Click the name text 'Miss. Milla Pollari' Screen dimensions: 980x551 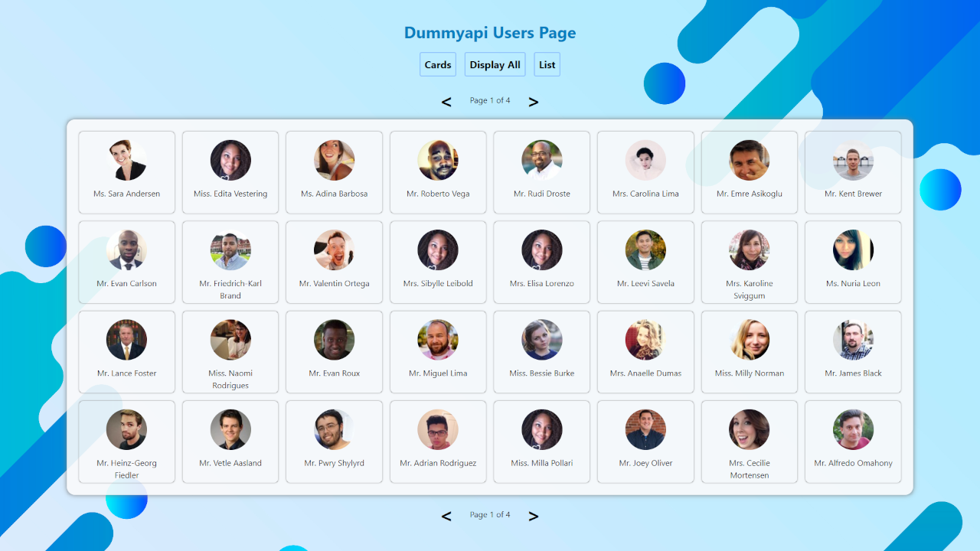(x=542, y=463)
